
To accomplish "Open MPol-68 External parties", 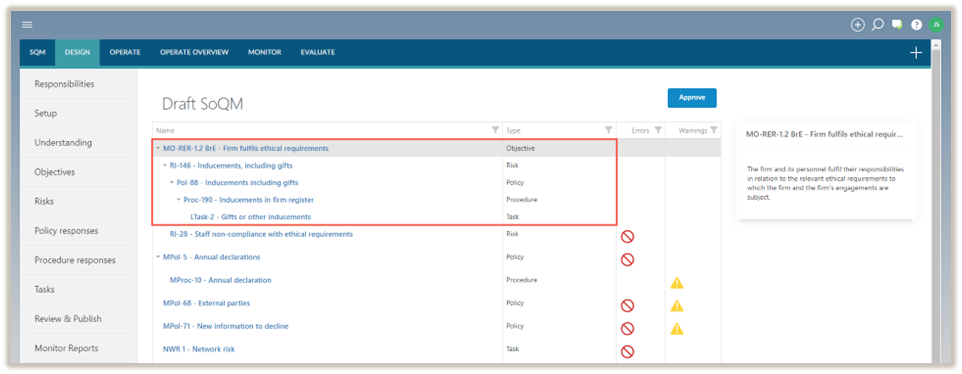I will point(206,303).
